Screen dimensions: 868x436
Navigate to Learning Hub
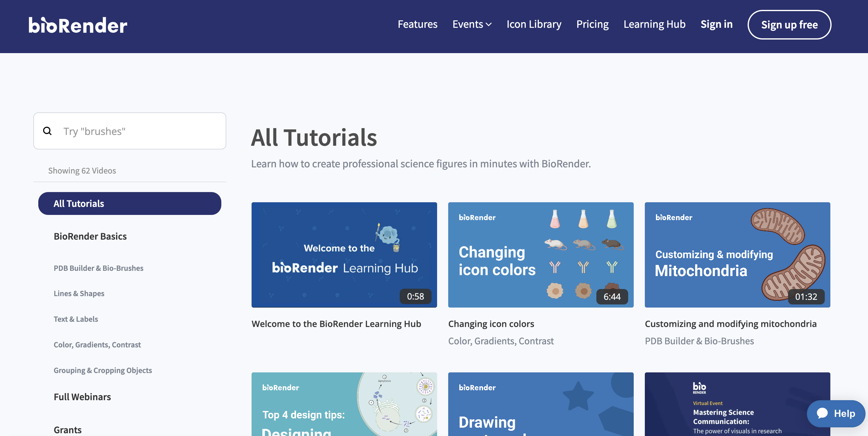click(x=654, y=24)
